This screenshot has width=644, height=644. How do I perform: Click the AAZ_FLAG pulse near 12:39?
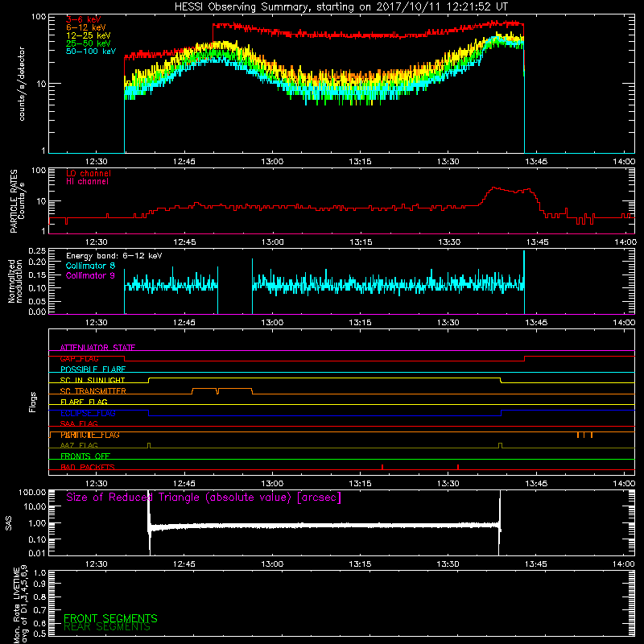[149, 445]
